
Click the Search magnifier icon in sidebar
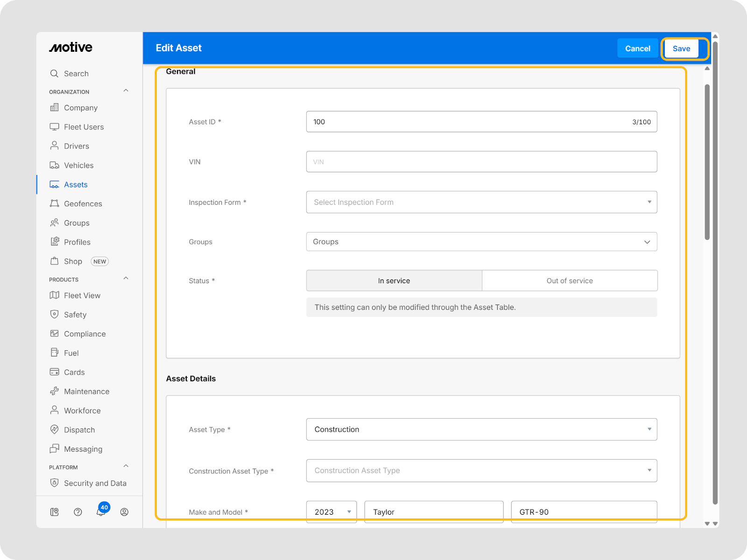pos(54,74)
